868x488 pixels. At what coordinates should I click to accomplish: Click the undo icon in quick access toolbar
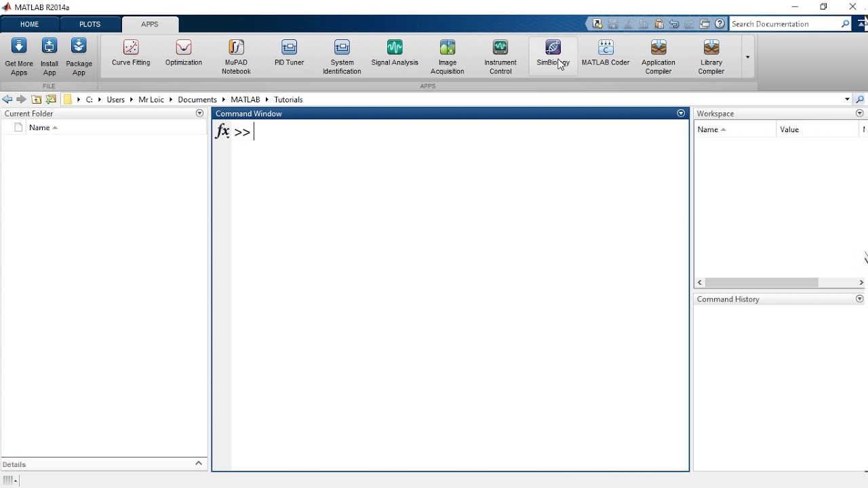pyautogui.click(x=674, y=24)
